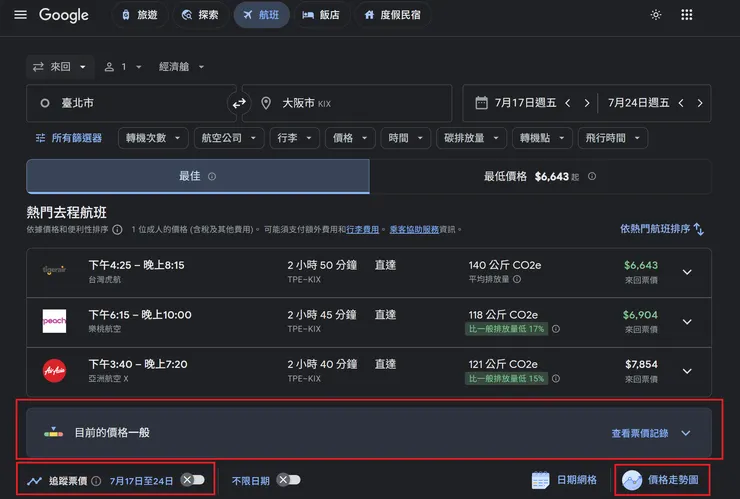This screenshot has height=499, width=740.
Task: Click the sort arrows icon
Action: pyautogui.click(x=699, y=229)
